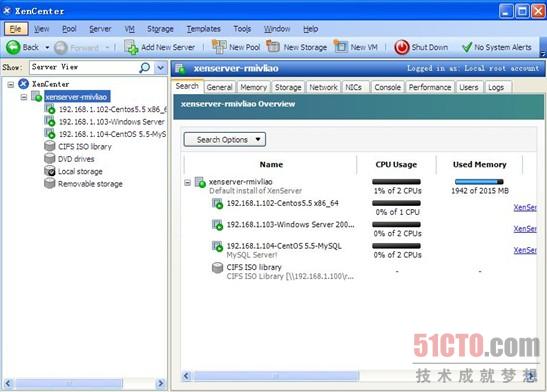Select DVD drives in the server tree
The image size is (547, 392).
coord(76,159)
